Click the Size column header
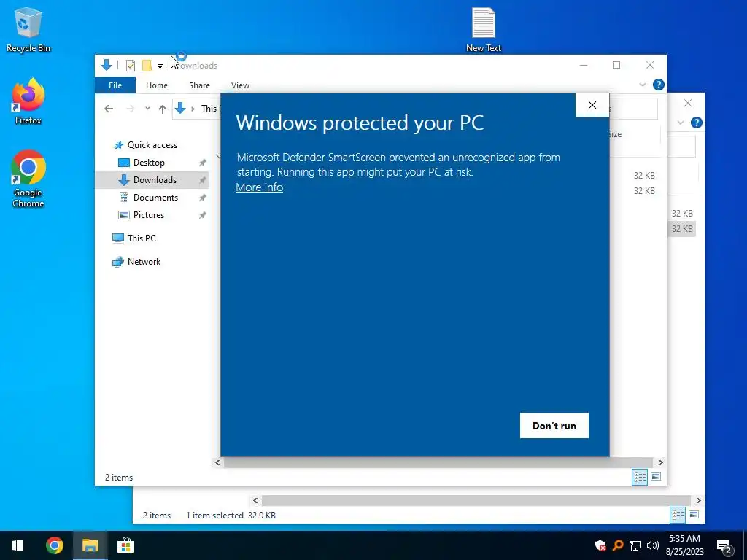The height and width of the screenshot is (560, 747). coord(615,134)
